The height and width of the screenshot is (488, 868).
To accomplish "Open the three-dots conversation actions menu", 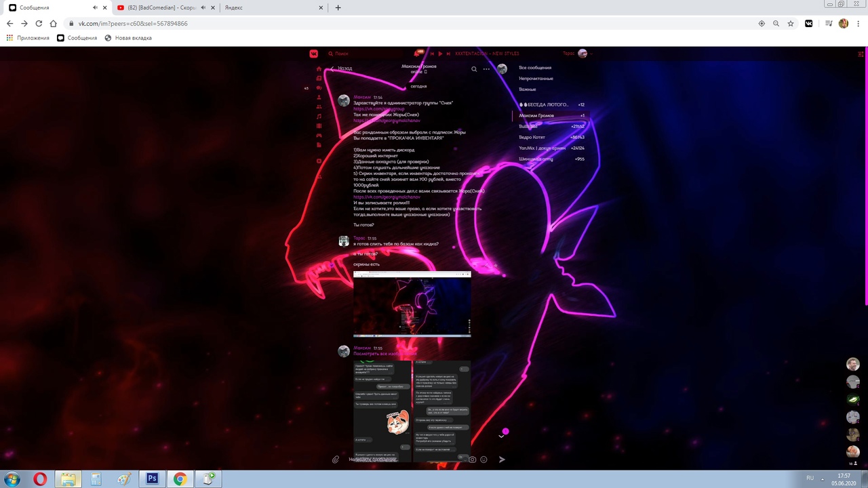I will click(x=486, y=68).
